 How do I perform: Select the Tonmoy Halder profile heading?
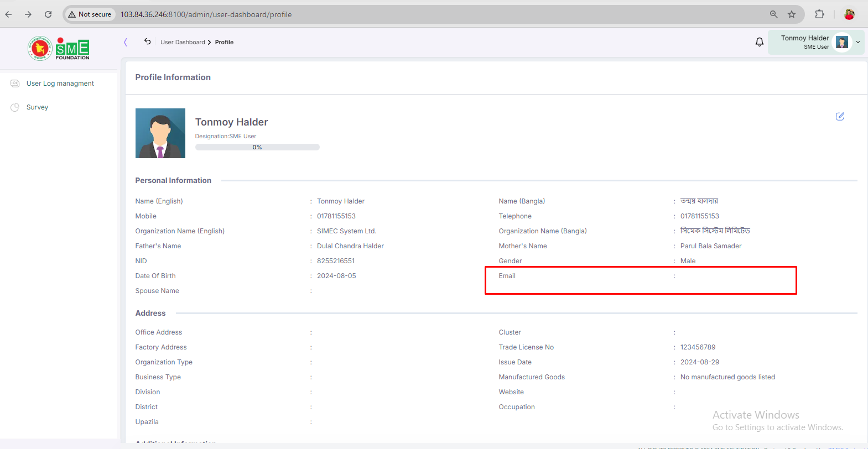point(231,122)
